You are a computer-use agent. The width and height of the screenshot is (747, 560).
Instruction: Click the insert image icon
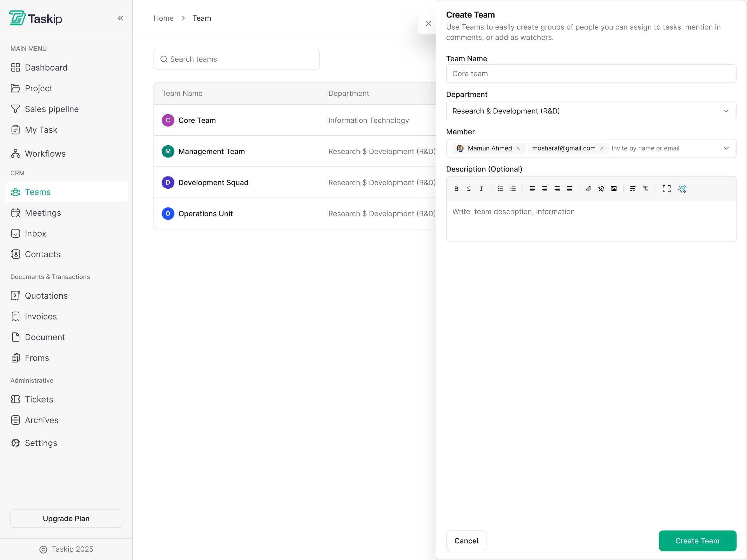pos(614,189)
